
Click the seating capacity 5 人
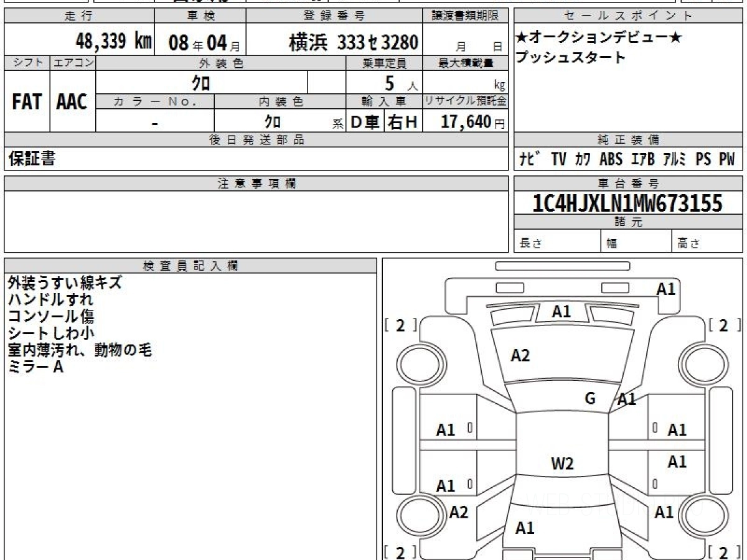pos(401,83)
